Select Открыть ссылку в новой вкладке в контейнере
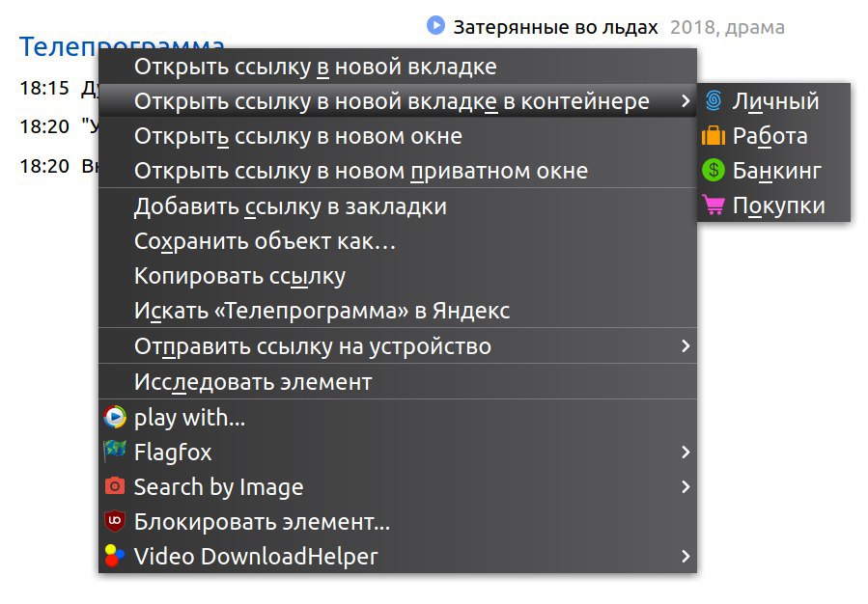The height and width of the screenshot is (604, 868). (398, 100)
